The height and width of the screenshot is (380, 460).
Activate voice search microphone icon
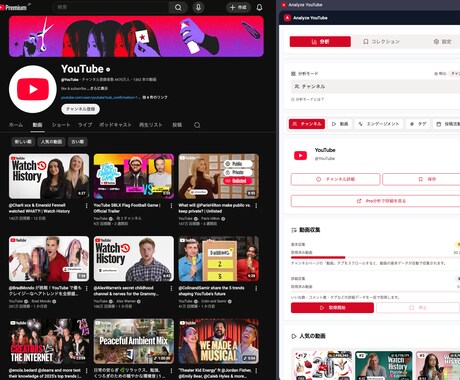tap(198, 7)
